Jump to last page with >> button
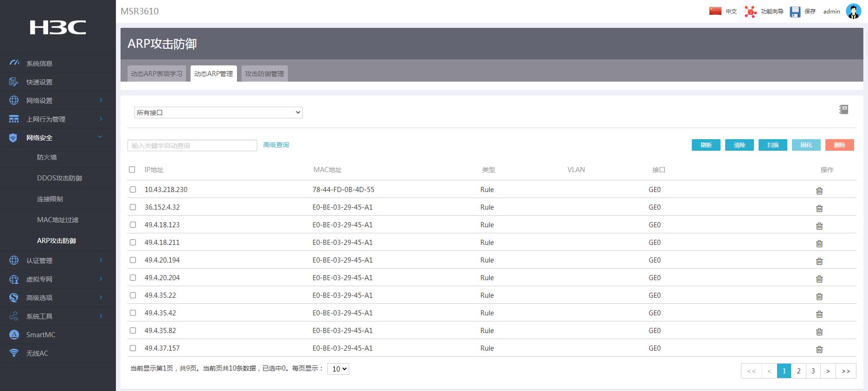The image size is (868, 391). pyautogui.click(x=846, y=371)
